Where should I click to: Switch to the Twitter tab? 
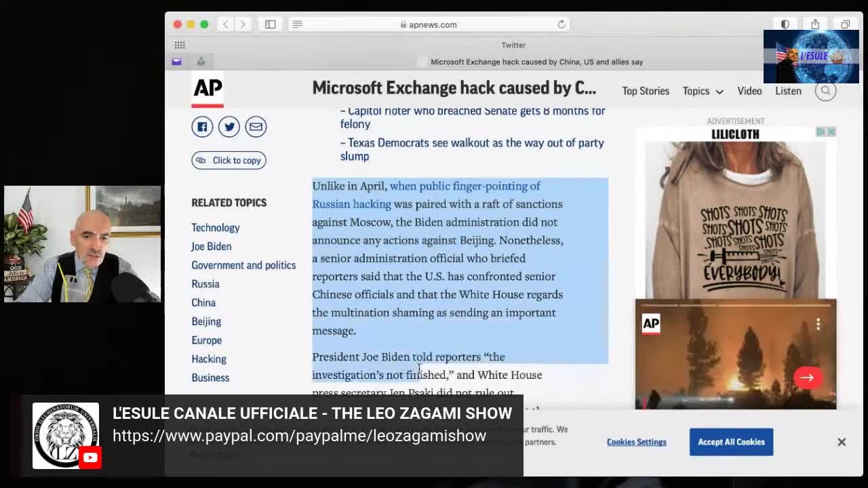click(x=513, y=45)
